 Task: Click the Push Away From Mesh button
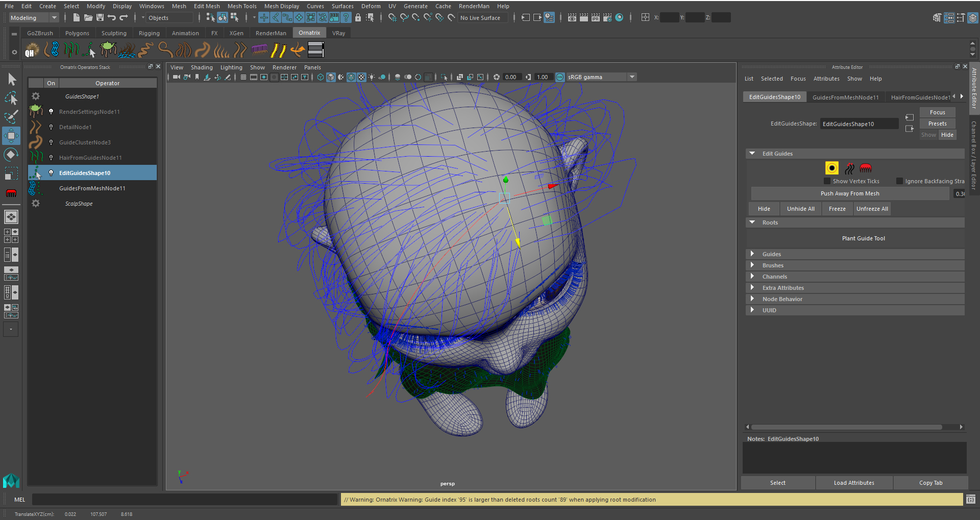point(849,194)
